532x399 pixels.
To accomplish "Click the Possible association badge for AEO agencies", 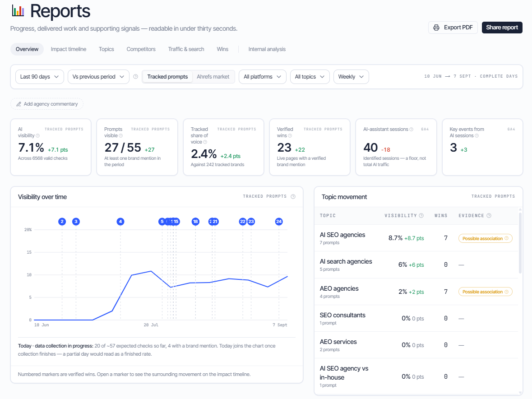I will [485, 292].
